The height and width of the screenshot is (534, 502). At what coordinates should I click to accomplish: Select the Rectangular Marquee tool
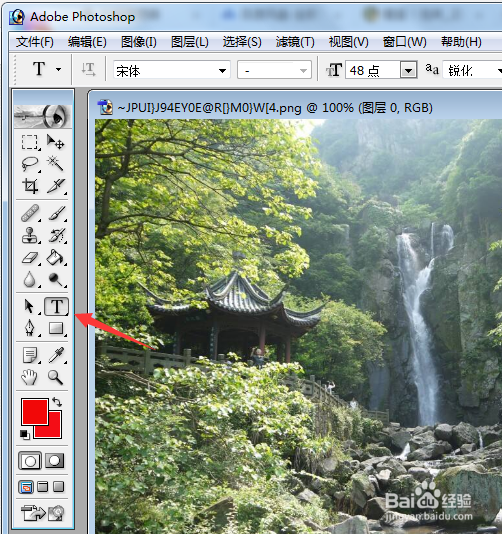(30, 142)
